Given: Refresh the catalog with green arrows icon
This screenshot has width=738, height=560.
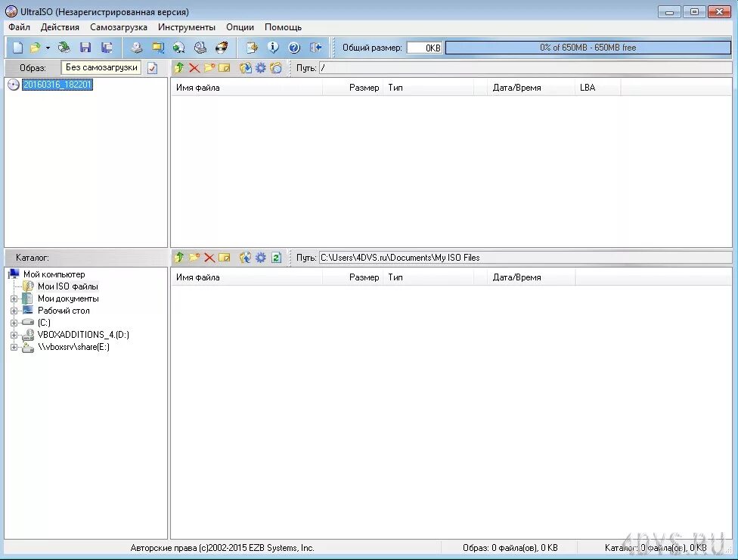Looking at the screenshot, I should [x=276, y=258].
